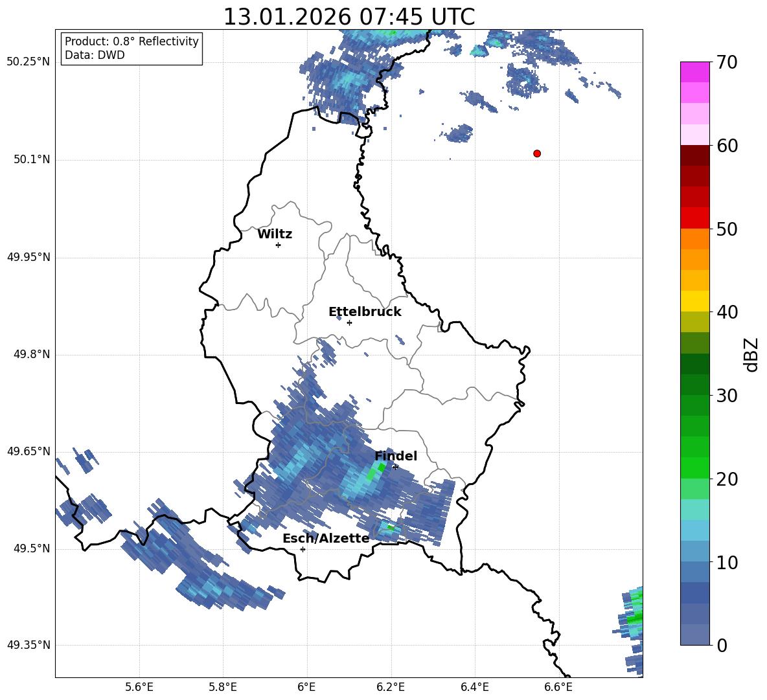Click the 49.35°N latitude label
767x700 pixels.
29,645
